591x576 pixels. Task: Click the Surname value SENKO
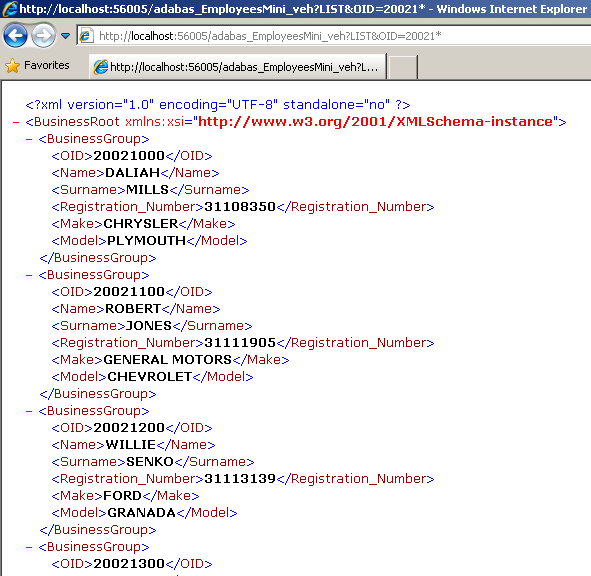tap(150, 462)
